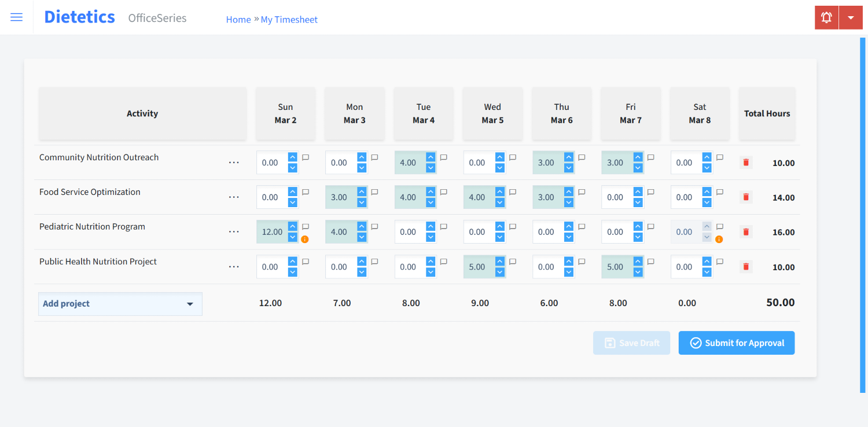
Task: Open options menu for Public Health Nutrition Project
Action: pyautogui.click(x=234, y=266)
